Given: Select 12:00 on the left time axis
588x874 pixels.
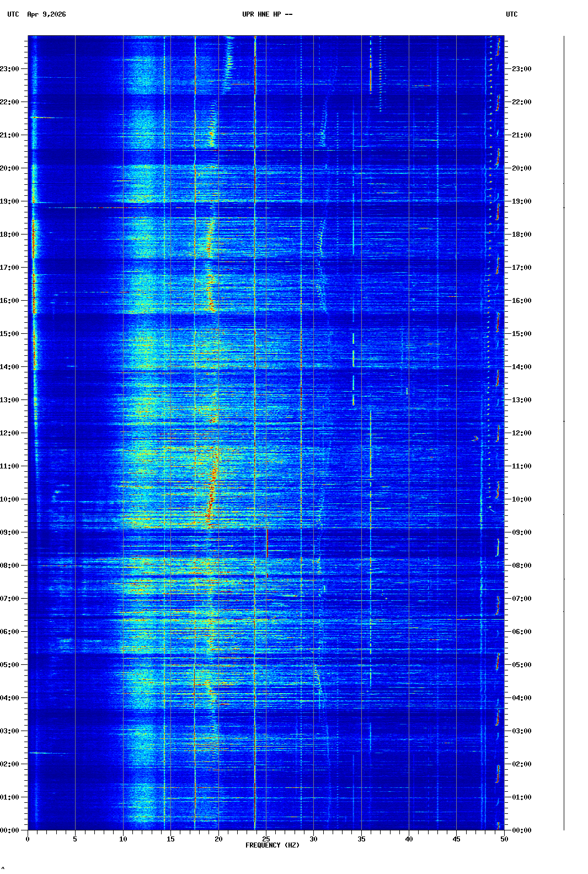Looking at the screenshot, I should pos(10,433).
